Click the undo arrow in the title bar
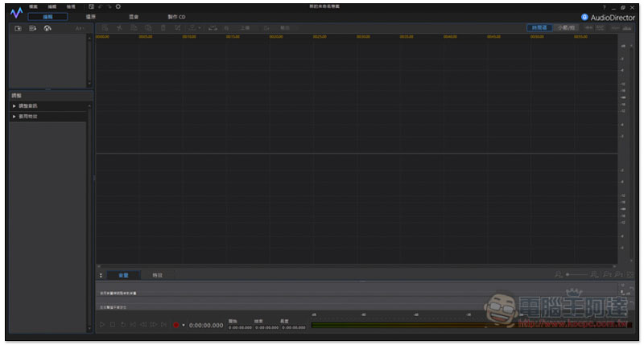This screenshot has height=345, width=644. pos(100,7)
